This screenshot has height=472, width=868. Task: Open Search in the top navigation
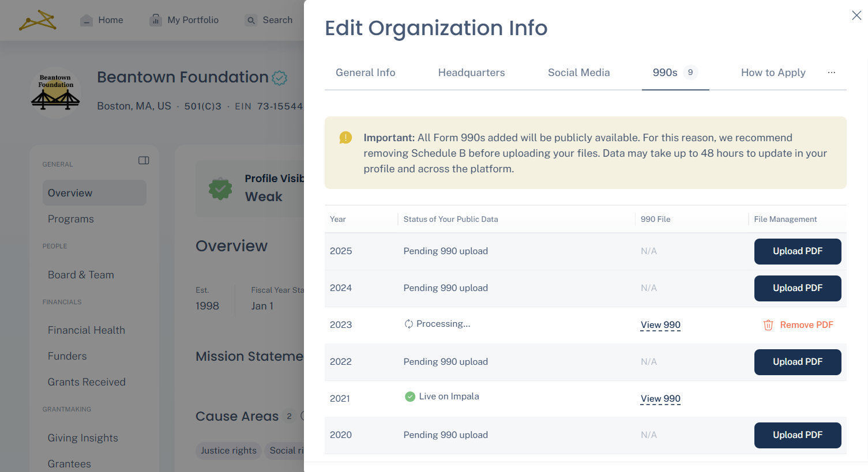tap(269, 20)
